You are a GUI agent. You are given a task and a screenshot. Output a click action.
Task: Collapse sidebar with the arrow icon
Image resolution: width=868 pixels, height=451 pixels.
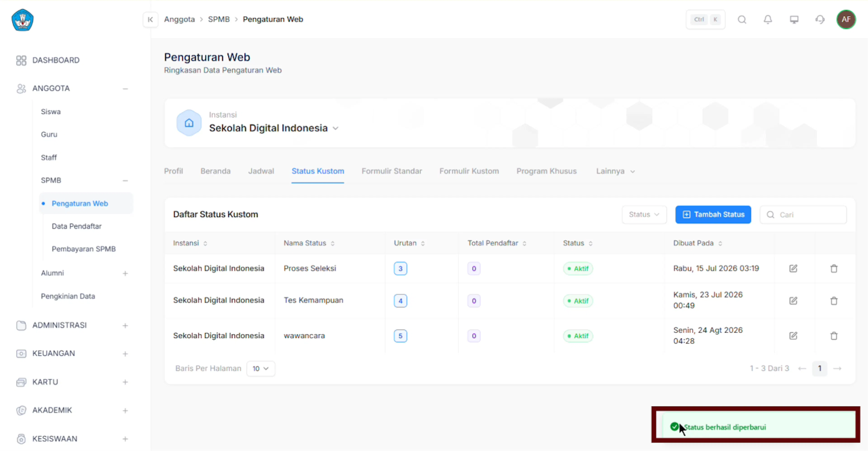pyautogui.click(x=150, y=19)
